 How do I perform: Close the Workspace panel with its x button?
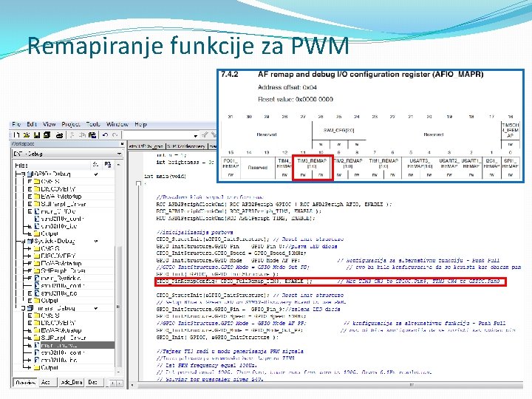tap(122, 144)
